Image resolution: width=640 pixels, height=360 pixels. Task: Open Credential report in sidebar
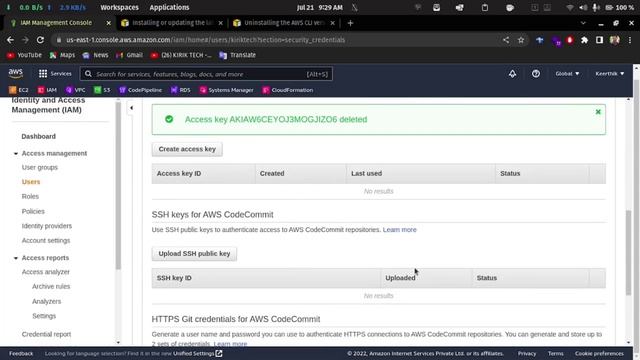point(46,334)
